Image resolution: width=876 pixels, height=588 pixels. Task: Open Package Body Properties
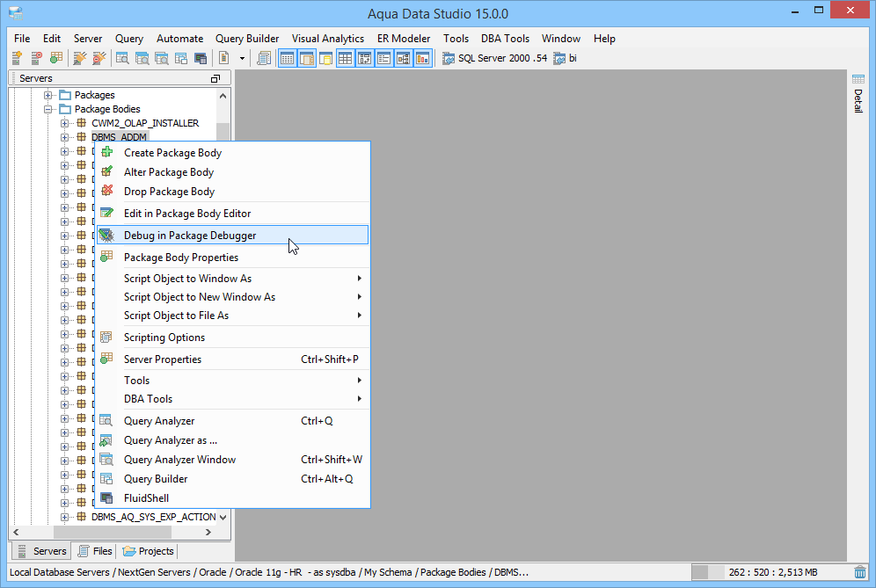(232, 257)
